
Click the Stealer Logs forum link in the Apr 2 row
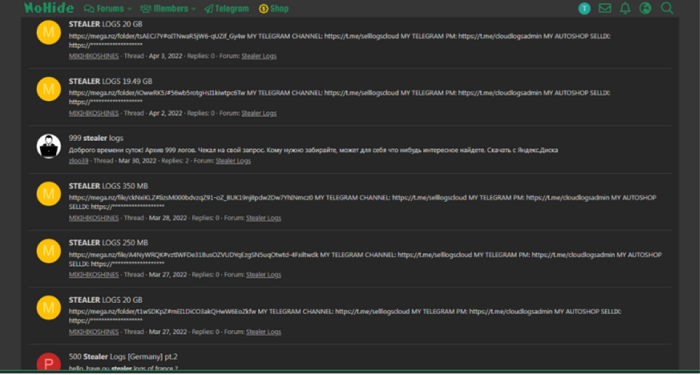tap(259, 113)
